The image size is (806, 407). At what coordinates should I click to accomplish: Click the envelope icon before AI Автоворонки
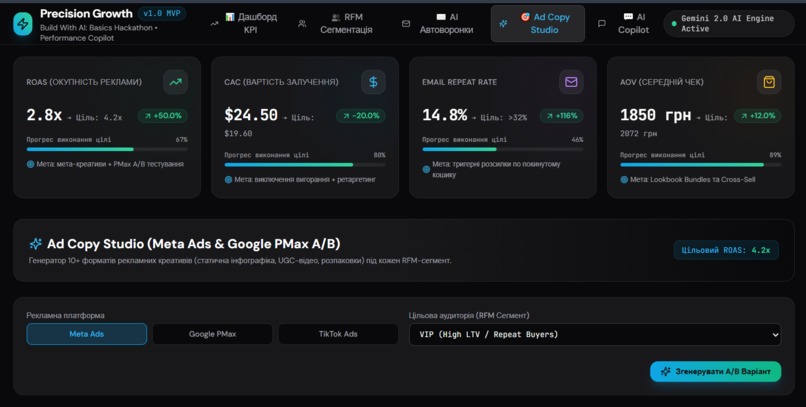pos(406,24)
